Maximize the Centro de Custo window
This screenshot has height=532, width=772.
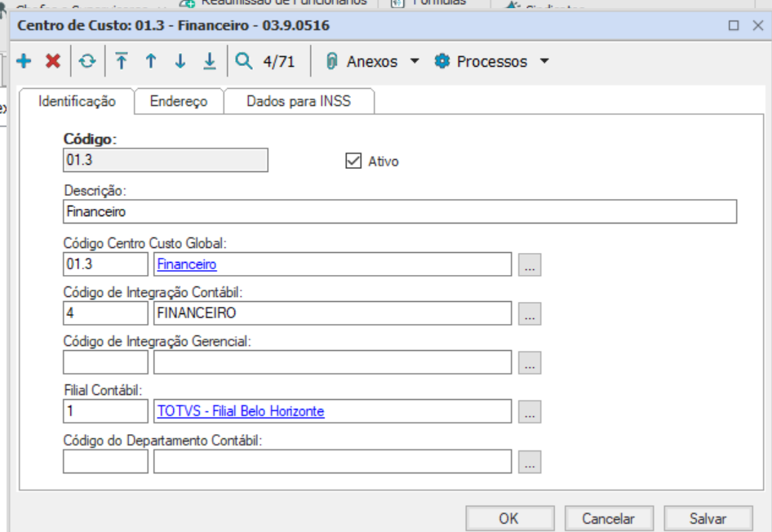click(734, 25)
